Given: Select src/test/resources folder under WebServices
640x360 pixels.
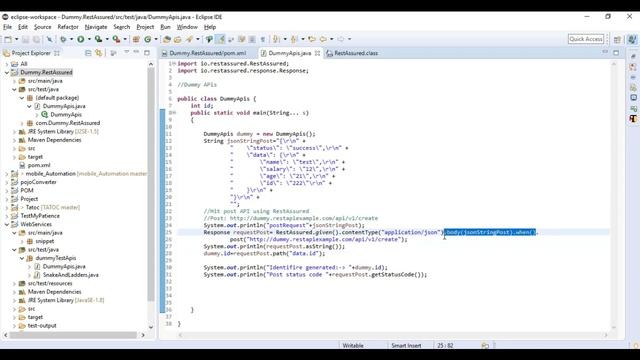Looking at the screenshot, I should [x=50, y=283].
